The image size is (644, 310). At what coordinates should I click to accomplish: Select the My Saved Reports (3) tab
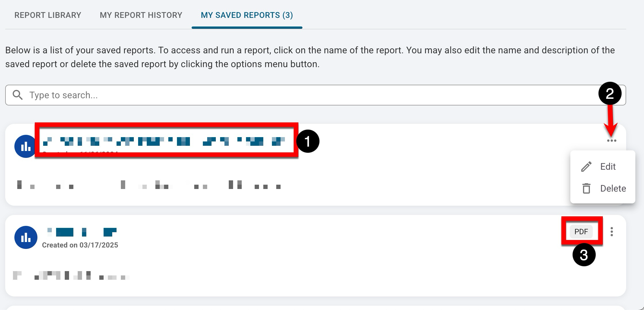(x=247, y=15)
